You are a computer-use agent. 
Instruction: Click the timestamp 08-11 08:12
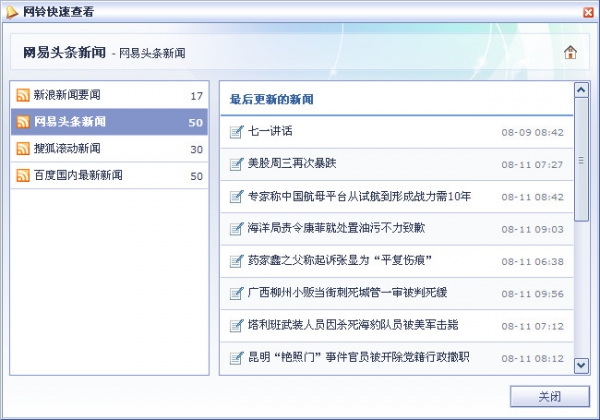click(532, 359)
